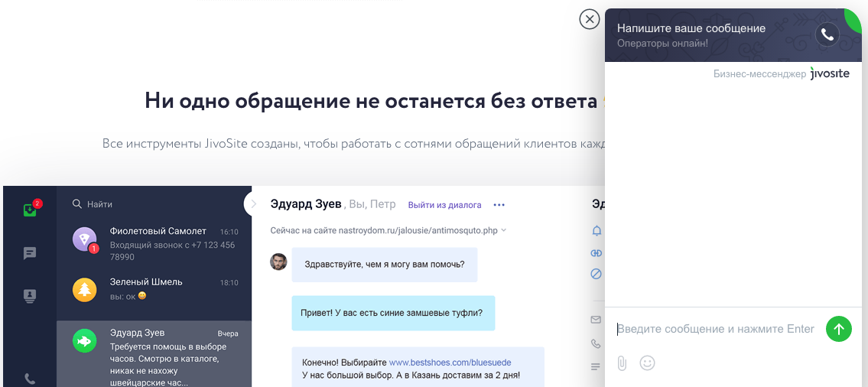This screenshot has width=868, height=387.
Task: Close the chat widget with X button
Action: (590, 19)
